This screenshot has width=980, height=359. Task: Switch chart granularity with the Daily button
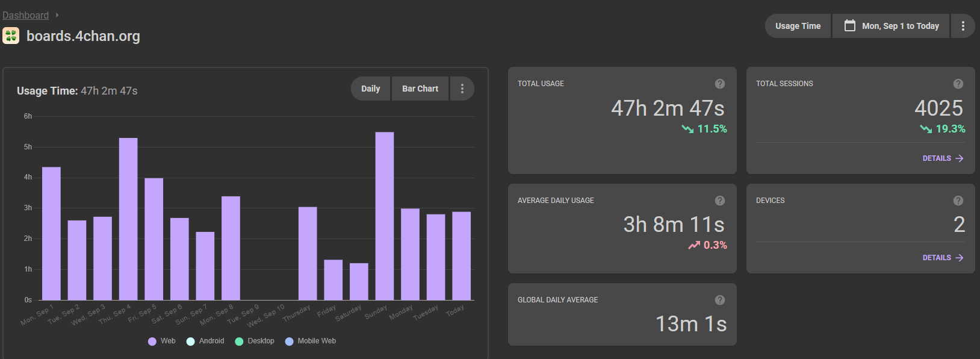coord(370,89)
